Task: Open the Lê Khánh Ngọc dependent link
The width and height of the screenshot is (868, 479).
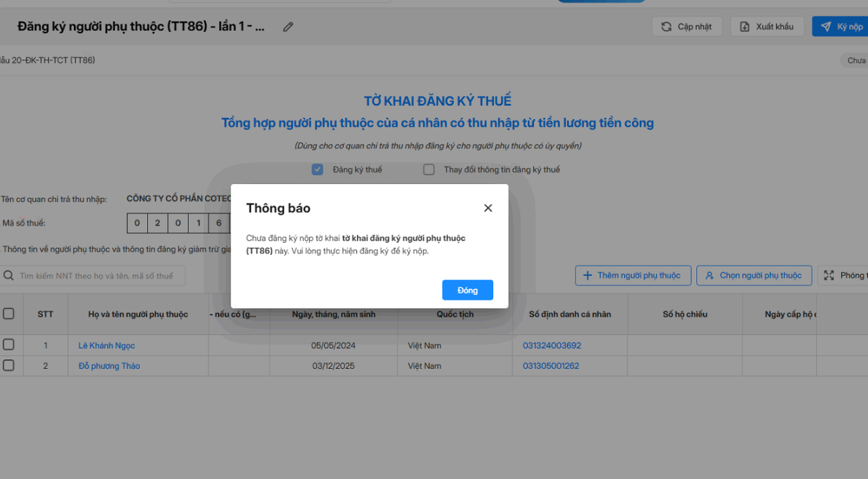Action: (107, 345)
